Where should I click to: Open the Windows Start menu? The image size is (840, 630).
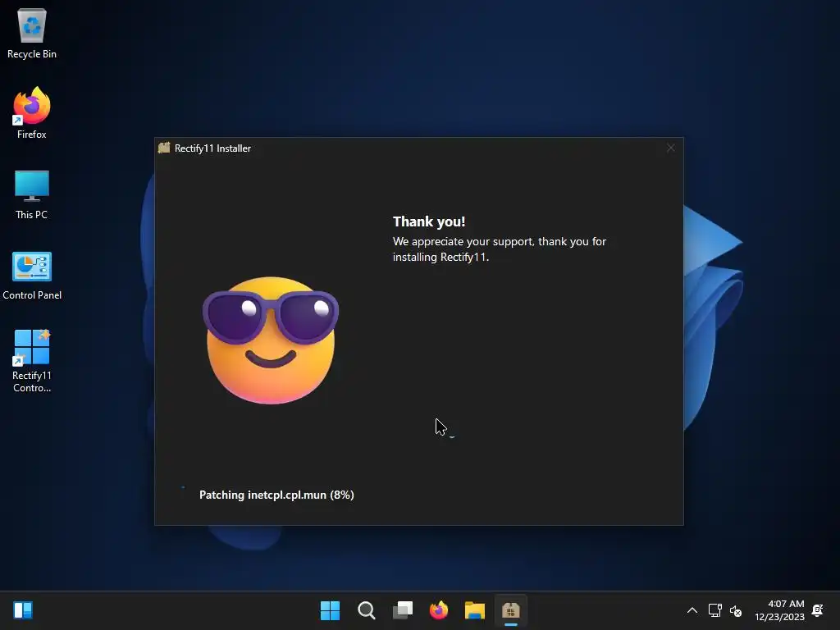coord(330,610)
